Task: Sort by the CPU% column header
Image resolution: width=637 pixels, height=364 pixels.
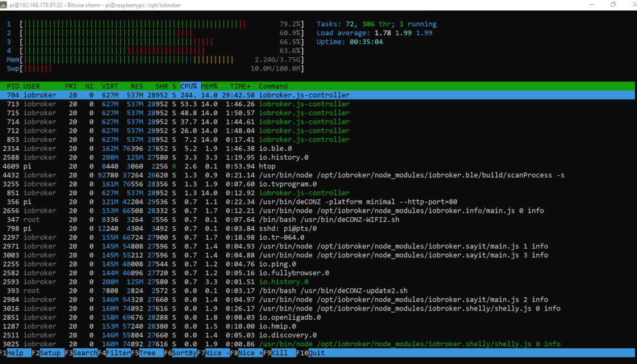Action: [x=189, y=86]
